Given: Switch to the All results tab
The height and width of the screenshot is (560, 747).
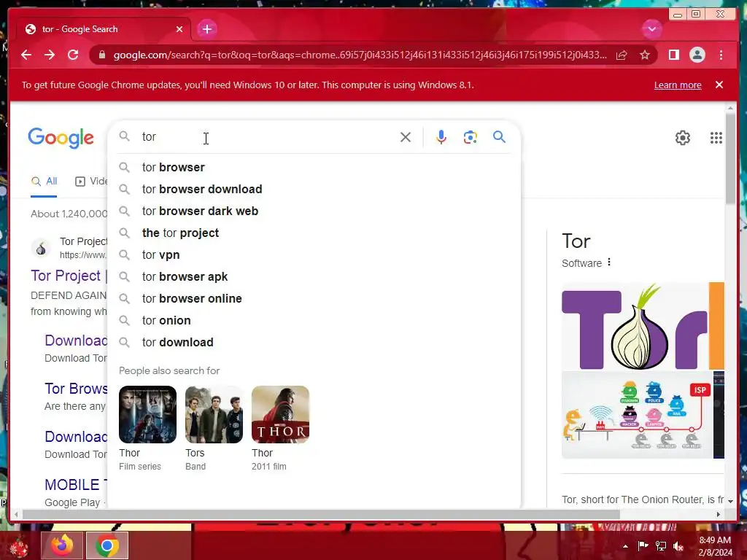Looking at the screenshot, I should pyautogui.click(x=44, y=182).
